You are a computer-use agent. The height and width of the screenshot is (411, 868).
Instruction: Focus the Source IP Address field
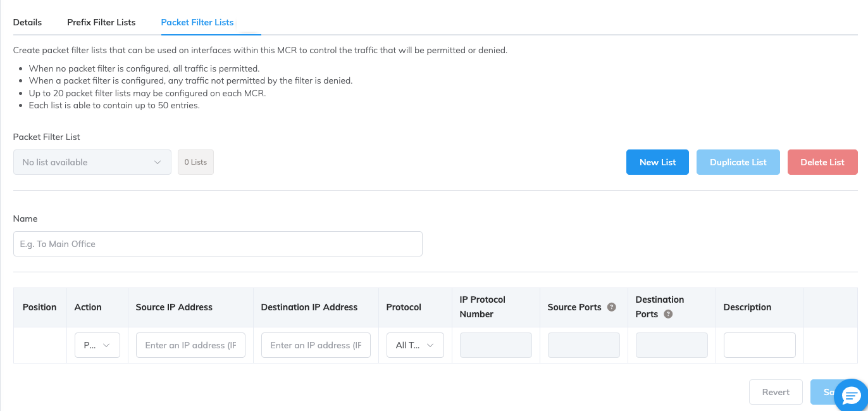tap(190, 345)
